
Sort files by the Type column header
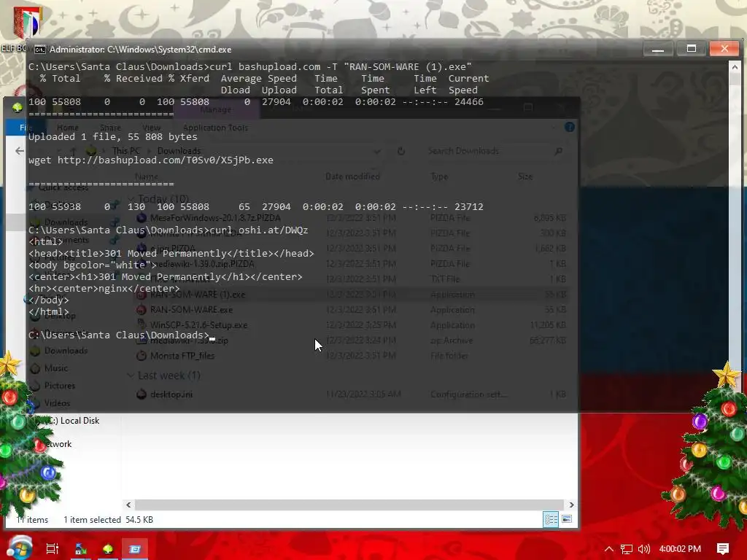439,176
